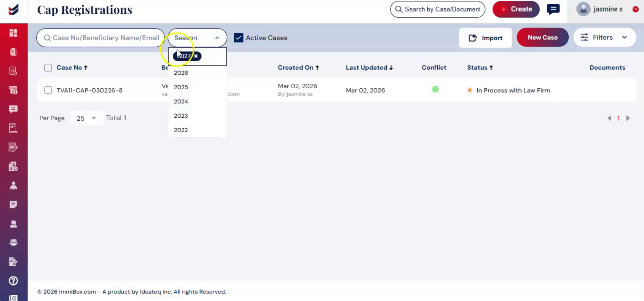The width and height of the screenshot is (644, 301).
Task: Open the help question mark sidebar icon
Action: click(13, 281)
